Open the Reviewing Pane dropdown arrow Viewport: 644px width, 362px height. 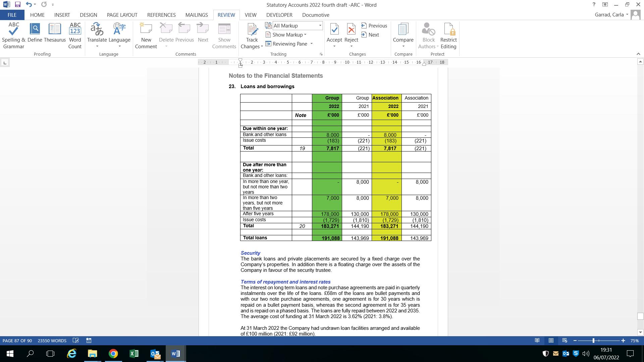[311, 44]
